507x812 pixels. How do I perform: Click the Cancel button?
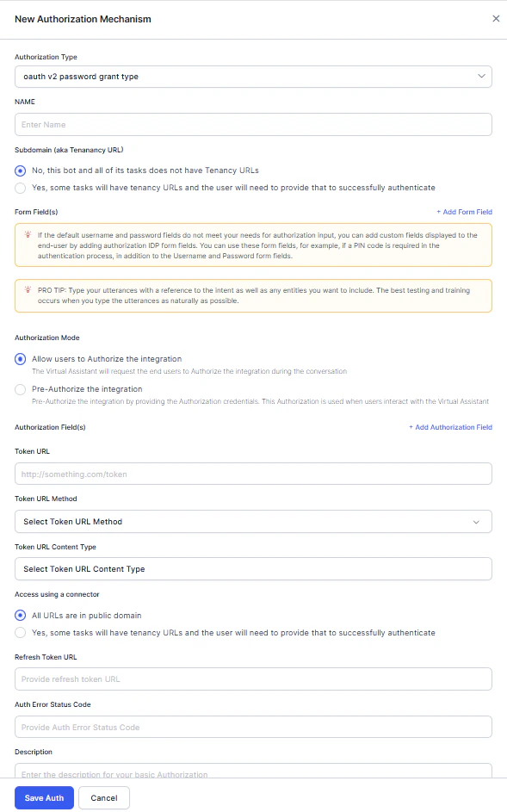tap(104, 797)
